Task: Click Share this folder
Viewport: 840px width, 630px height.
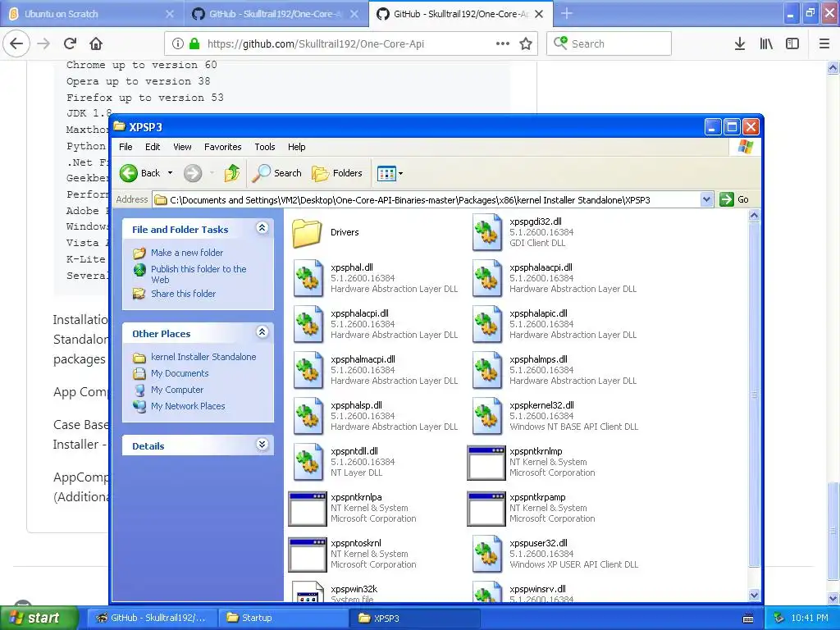Action: [183, 294]
